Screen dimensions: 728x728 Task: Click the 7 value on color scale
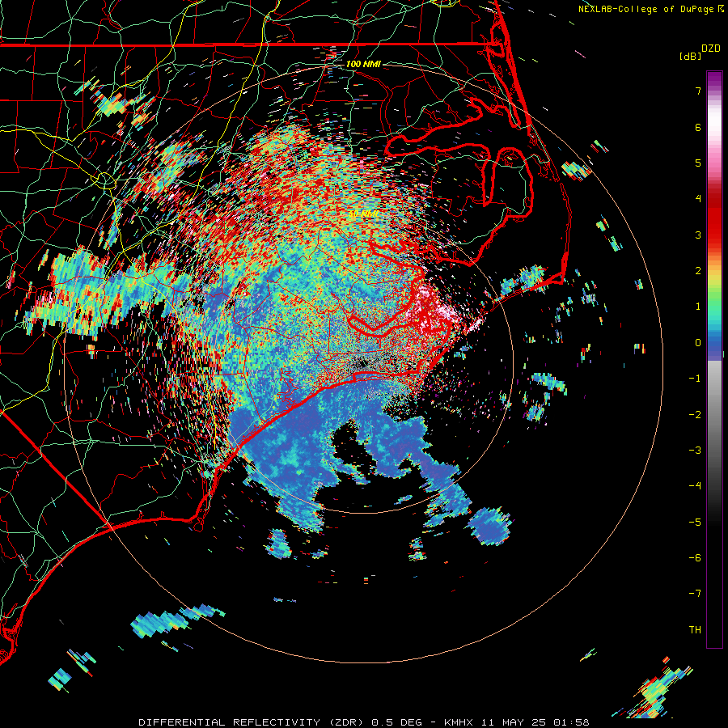[698, 91]
